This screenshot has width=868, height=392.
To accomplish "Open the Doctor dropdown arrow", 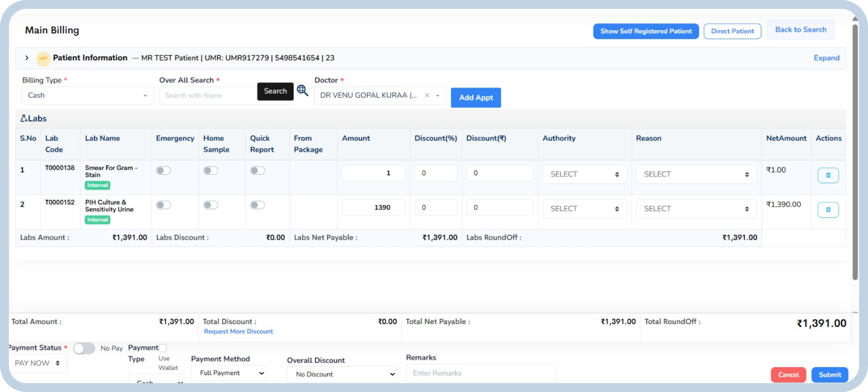I will tap(438, 96).
